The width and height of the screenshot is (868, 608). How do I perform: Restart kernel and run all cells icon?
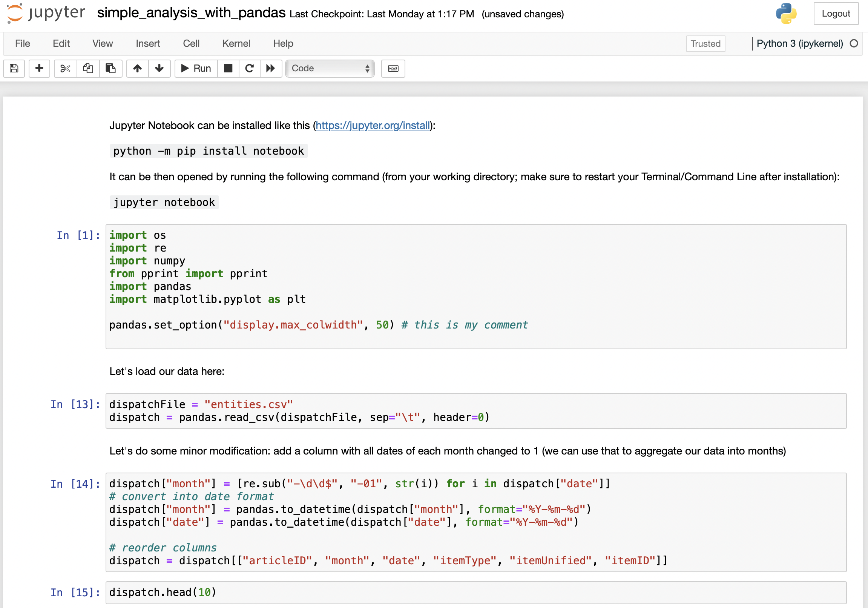click(271, 68)
